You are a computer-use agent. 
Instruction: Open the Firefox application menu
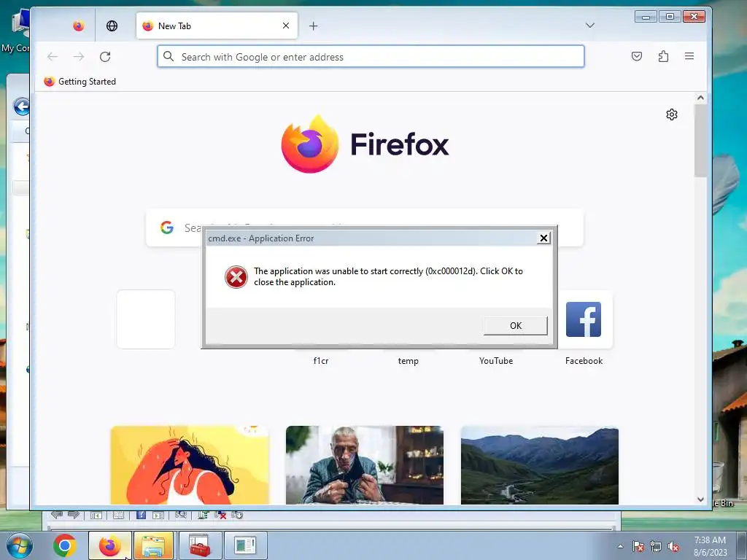[689, 56]
